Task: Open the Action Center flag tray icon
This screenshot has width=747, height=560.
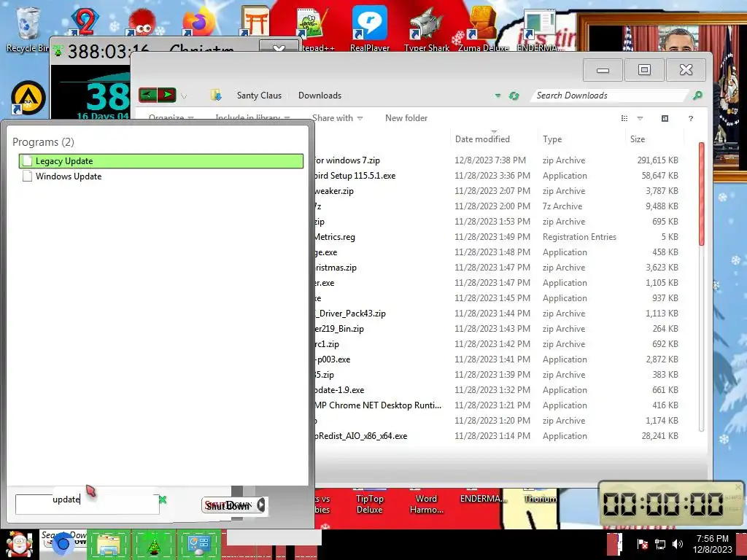Action: (642, 543)
